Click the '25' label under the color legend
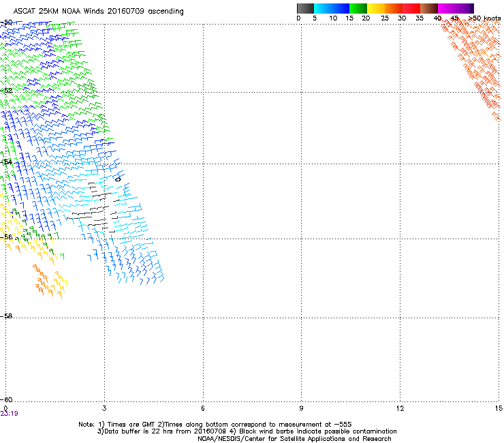 click(385, 18)
